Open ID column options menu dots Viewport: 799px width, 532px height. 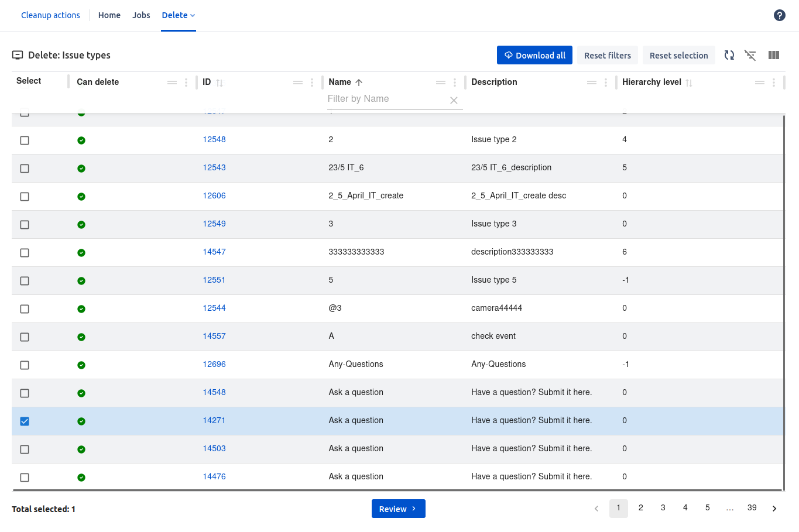coord(312,83)
